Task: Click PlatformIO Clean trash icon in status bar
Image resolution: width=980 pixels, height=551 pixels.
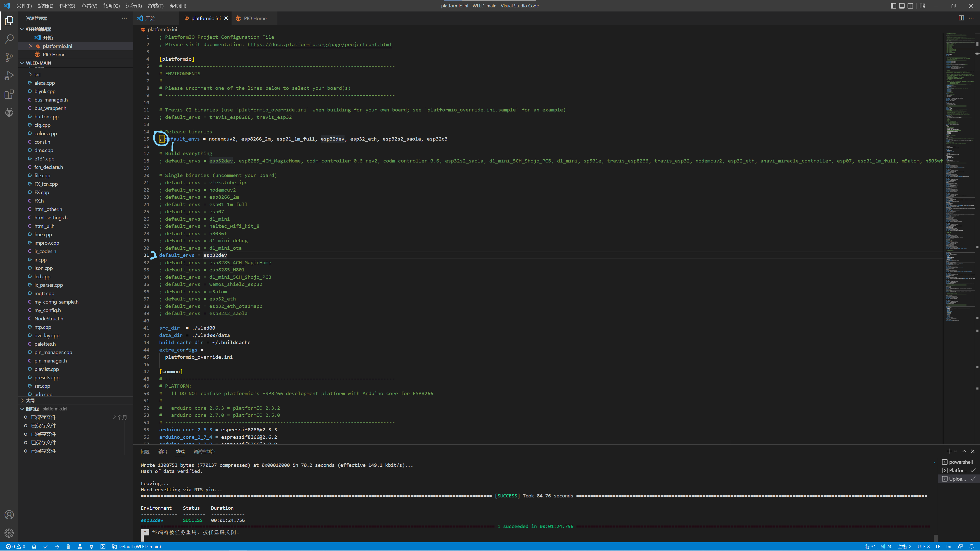Action: point(68,546)
